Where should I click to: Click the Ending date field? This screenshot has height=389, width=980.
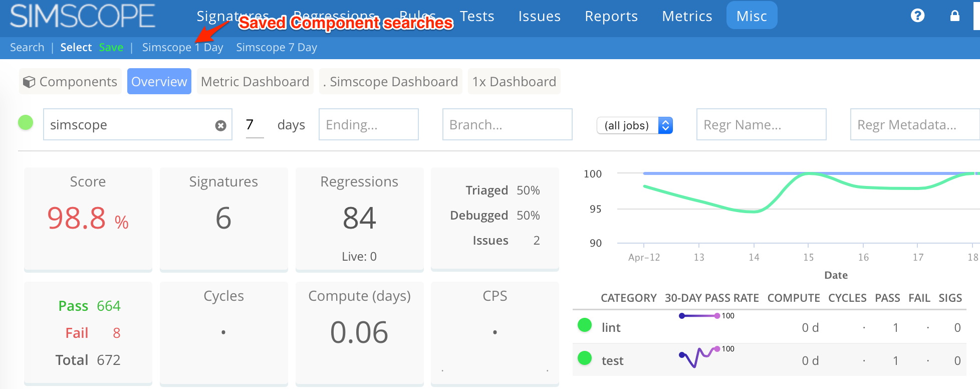click(369, 124)
